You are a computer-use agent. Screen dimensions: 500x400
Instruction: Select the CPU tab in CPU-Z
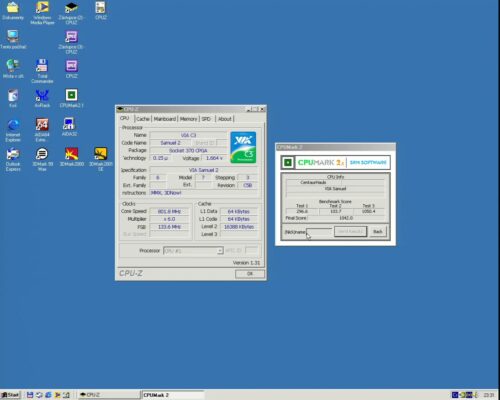pos(125,118)
